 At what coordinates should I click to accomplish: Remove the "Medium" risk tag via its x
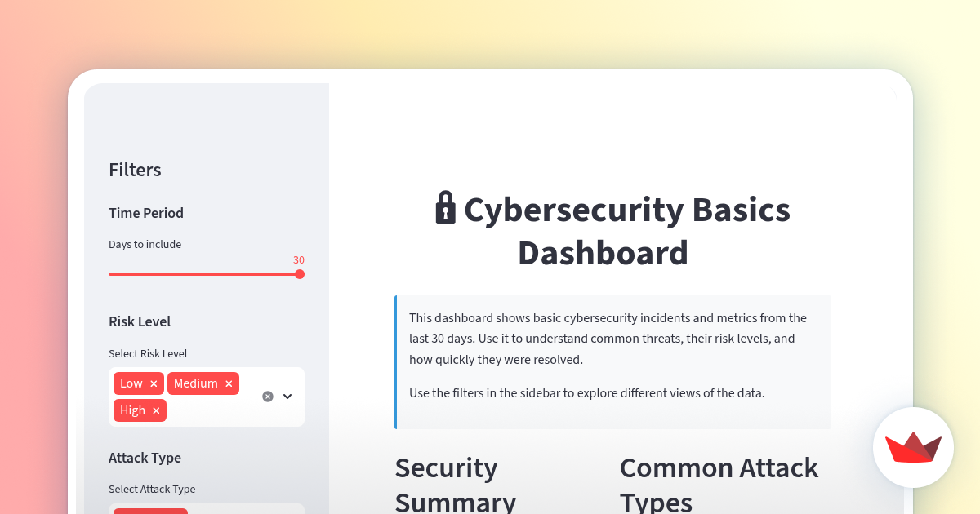(229, 383)
